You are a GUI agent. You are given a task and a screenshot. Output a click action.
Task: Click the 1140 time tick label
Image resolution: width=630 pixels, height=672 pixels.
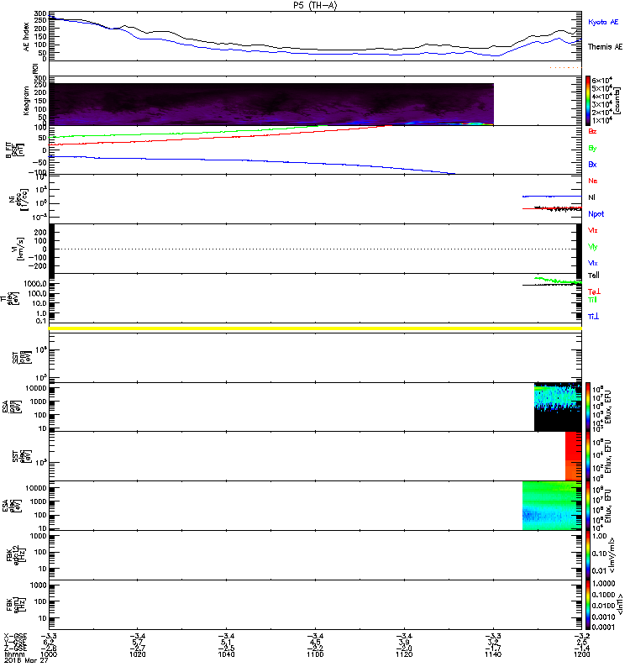[493, 654]
